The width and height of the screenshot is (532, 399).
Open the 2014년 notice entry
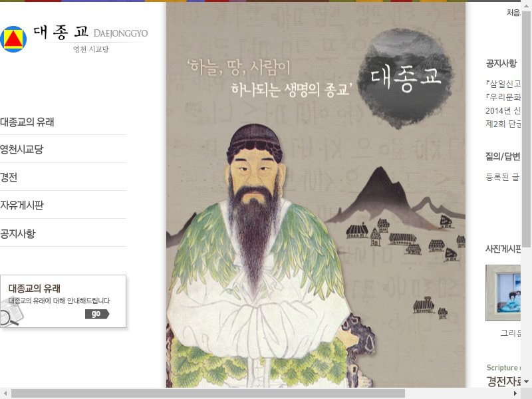[503, 110]
